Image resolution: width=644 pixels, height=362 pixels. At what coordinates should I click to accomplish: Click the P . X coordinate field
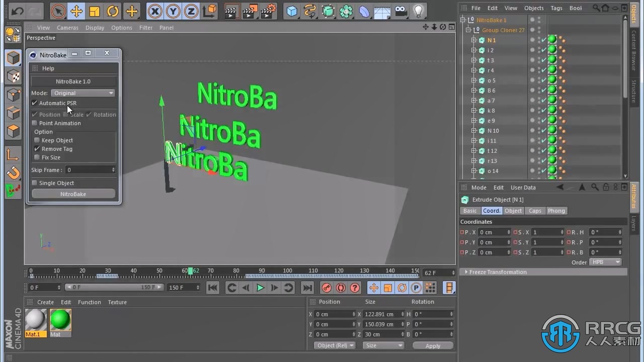[495, 232]
